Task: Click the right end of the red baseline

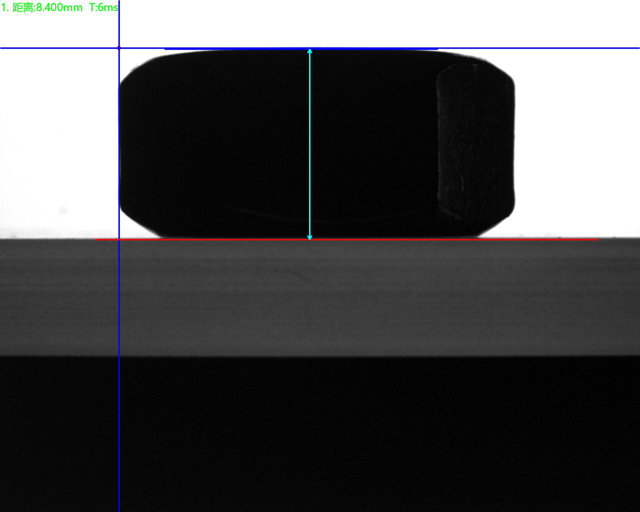Action: (x=597, y=239)
